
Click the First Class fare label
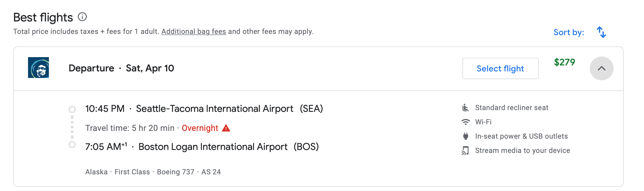click(132, 172)
